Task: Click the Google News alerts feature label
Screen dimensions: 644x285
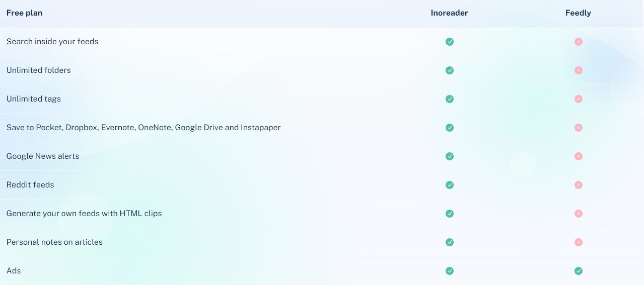Action: tap(43, 156)
